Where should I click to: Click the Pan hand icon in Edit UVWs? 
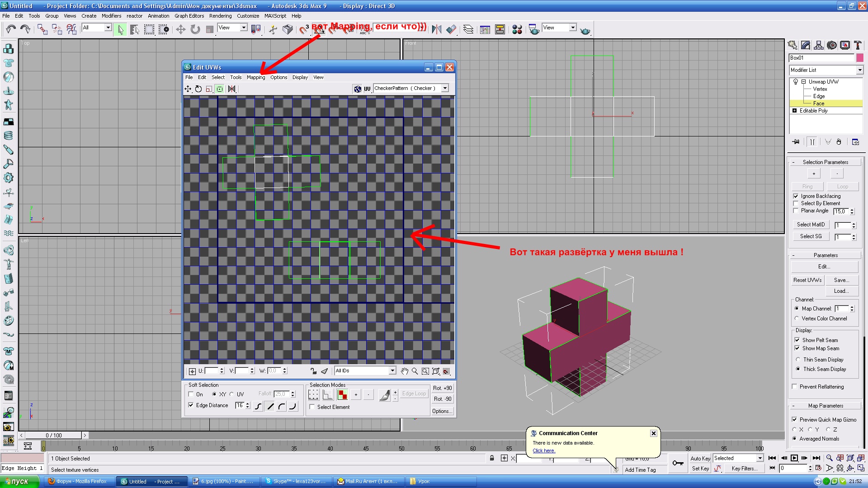(405, 371)
